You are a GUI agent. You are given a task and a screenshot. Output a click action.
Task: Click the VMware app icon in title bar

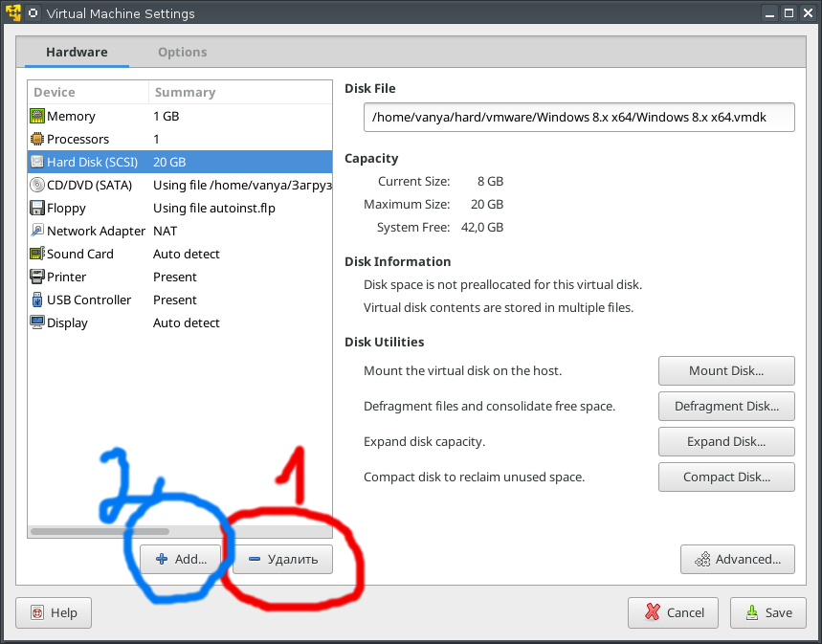pyautogui.click(x=13, y=12)
